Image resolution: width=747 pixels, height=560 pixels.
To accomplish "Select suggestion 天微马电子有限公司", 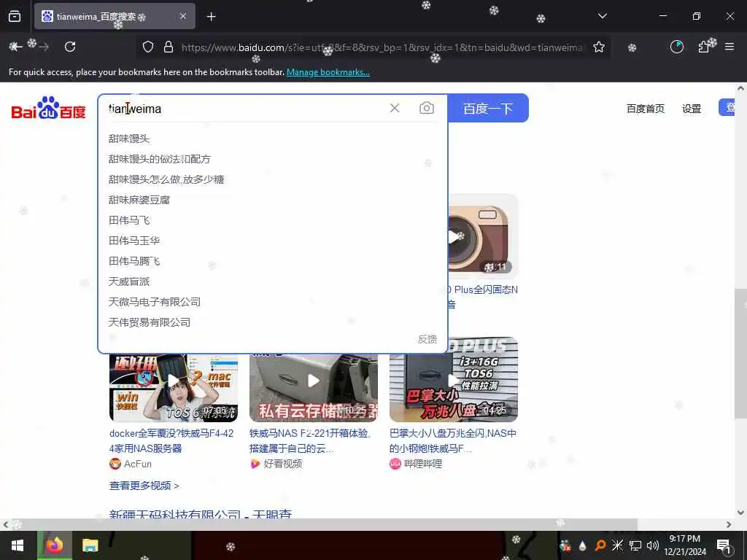I will tap(155, 302).
